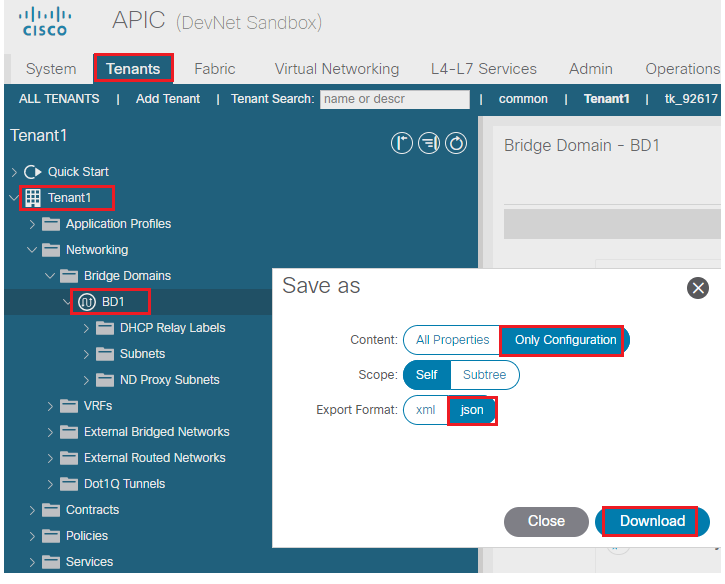Open the Virtual Networking tab
This screenshot has height=584, width=725.
point(337,69)
